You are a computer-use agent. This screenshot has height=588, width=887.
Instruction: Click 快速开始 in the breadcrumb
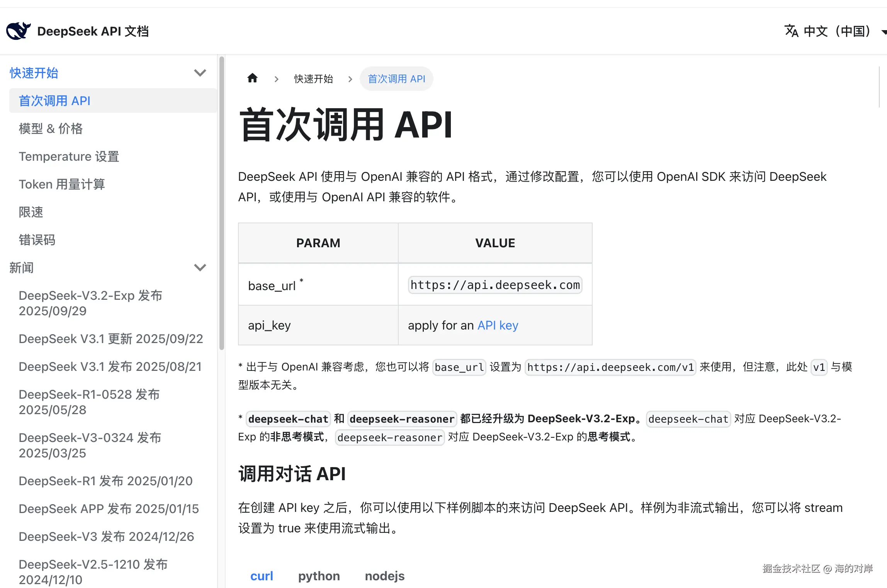[x=313, y=79]
